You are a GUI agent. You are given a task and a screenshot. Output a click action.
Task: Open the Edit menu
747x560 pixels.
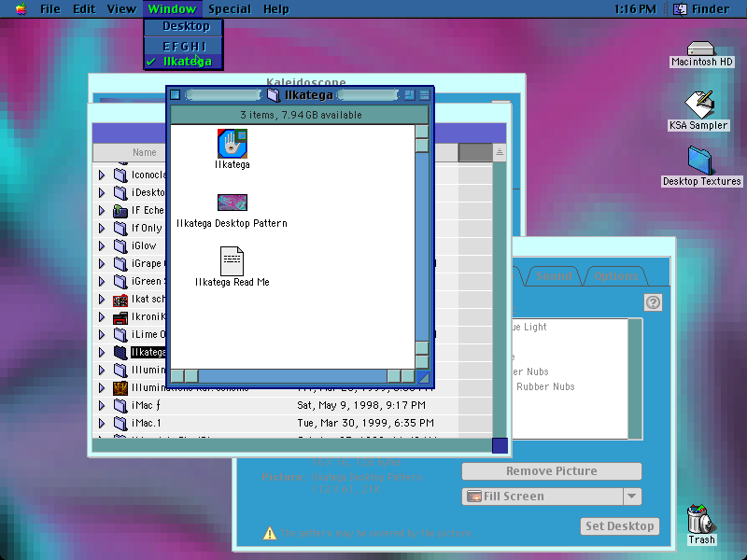tap(84, 9)
